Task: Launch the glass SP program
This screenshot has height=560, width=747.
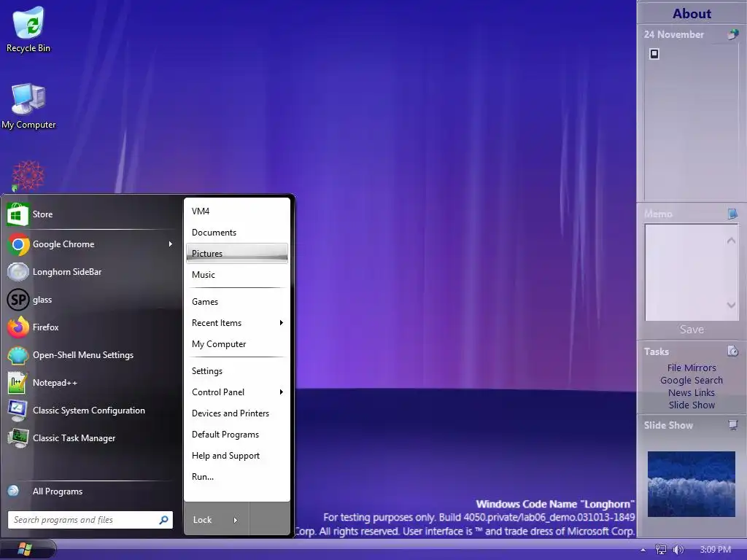Action: point(91,300)
